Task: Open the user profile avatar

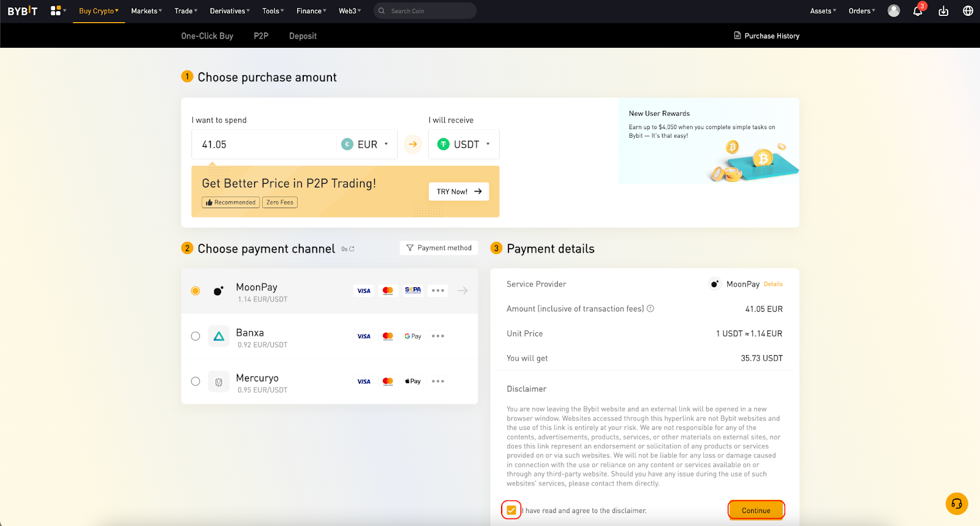Action: pos(894,11)
